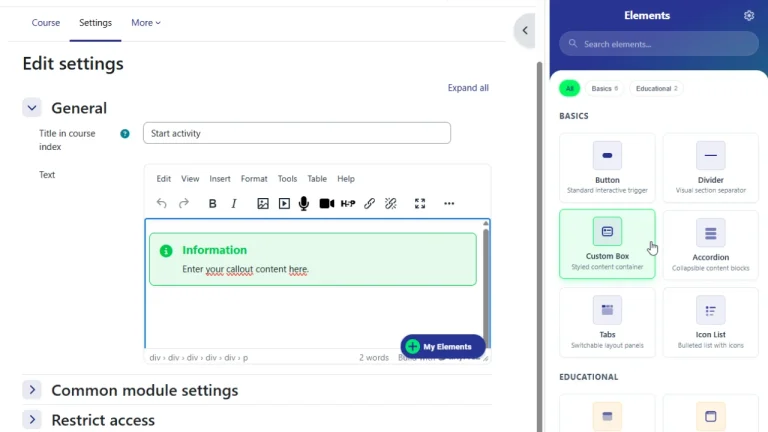This screenshot has width=768, height=432.
Task: Open the editor Table menu
Action: tap(317, 179)
